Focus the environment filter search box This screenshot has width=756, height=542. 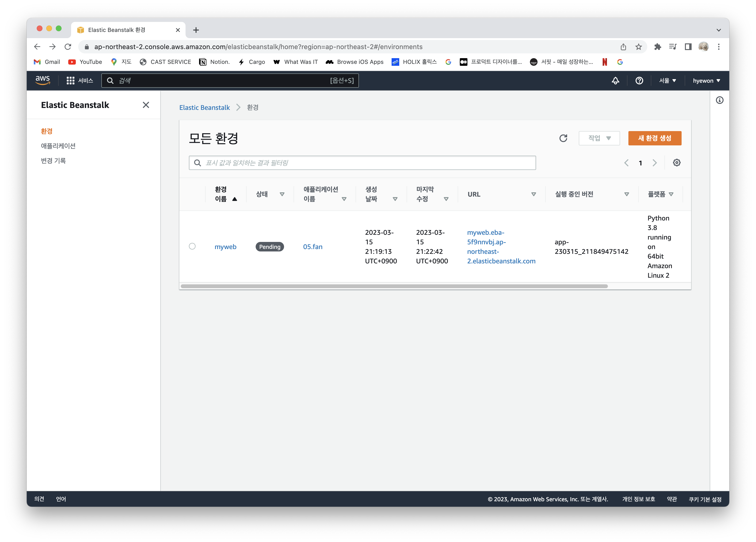point(362,163)
